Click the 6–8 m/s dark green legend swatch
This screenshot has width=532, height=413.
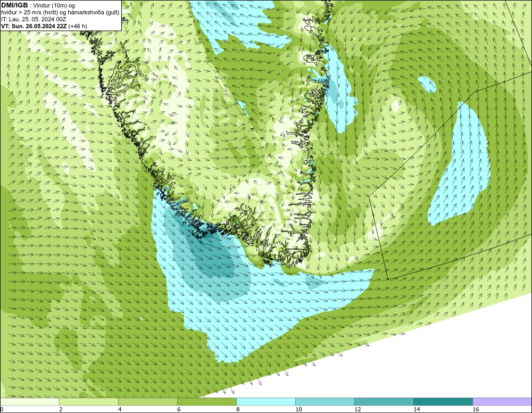tap(207, 402)
